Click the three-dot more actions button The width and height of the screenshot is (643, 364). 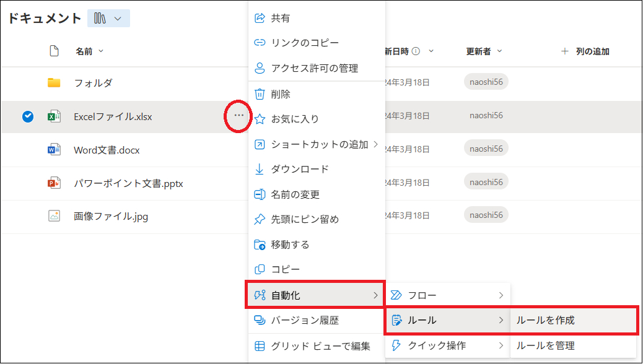[x=238, y=116]
